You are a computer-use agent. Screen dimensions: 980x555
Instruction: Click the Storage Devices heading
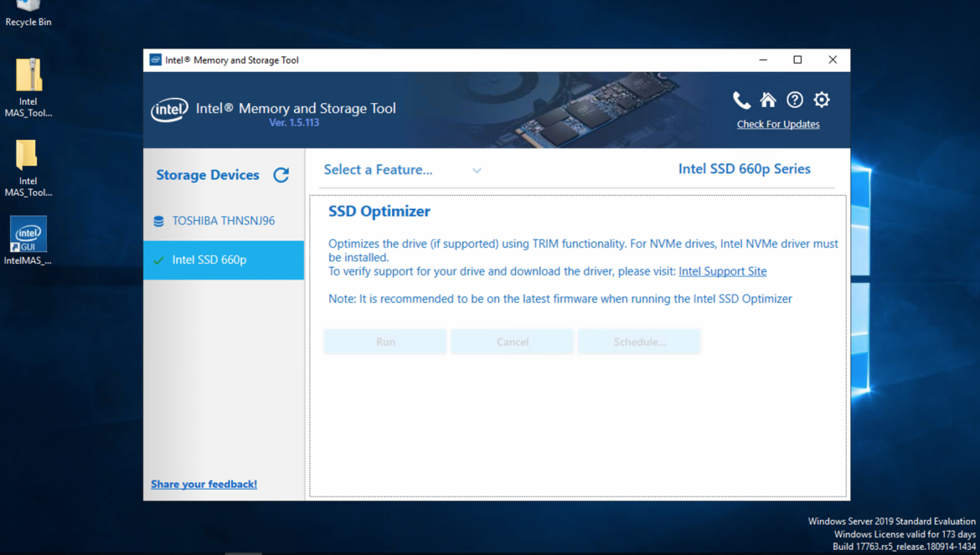pos(208,175)
